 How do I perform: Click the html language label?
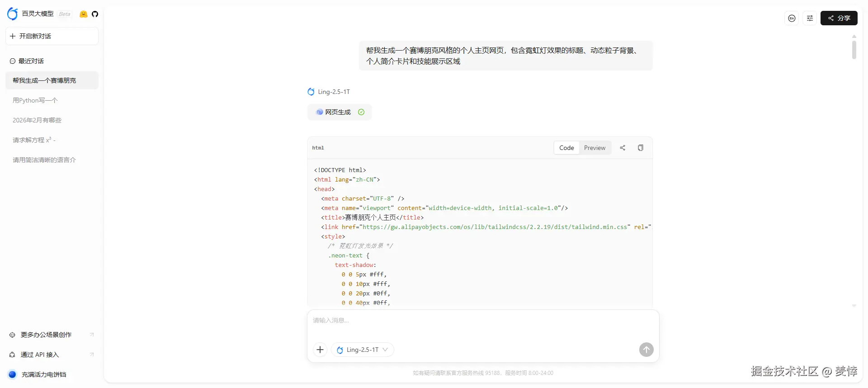[318, 148]
